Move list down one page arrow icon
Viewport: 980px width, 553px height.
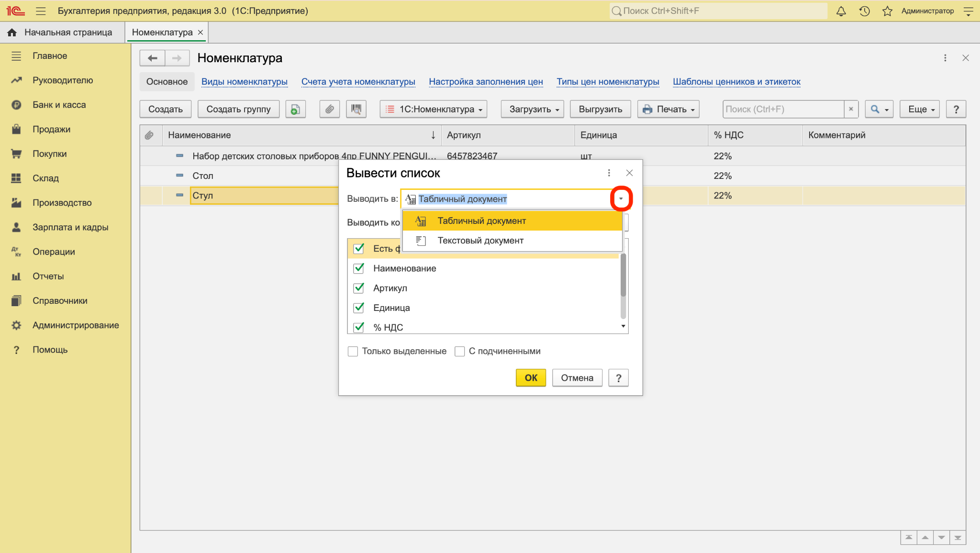click(941, 538)
